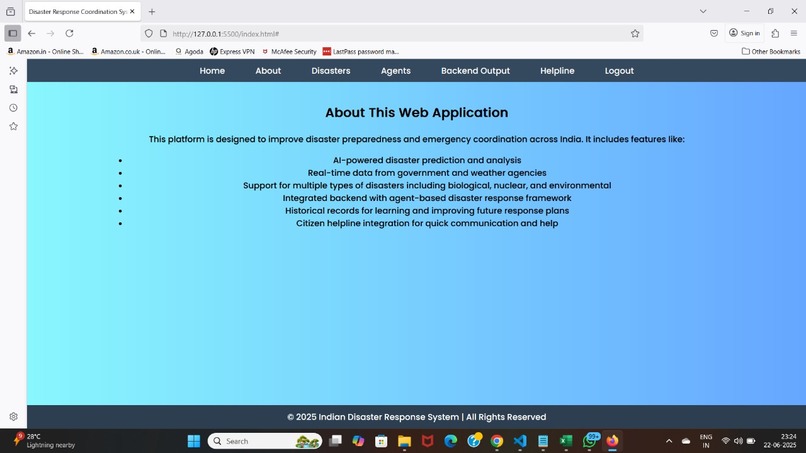Click the 'About This Web Application' heading
The width and height of the screenshot is (806, 453).
point(416,113)
